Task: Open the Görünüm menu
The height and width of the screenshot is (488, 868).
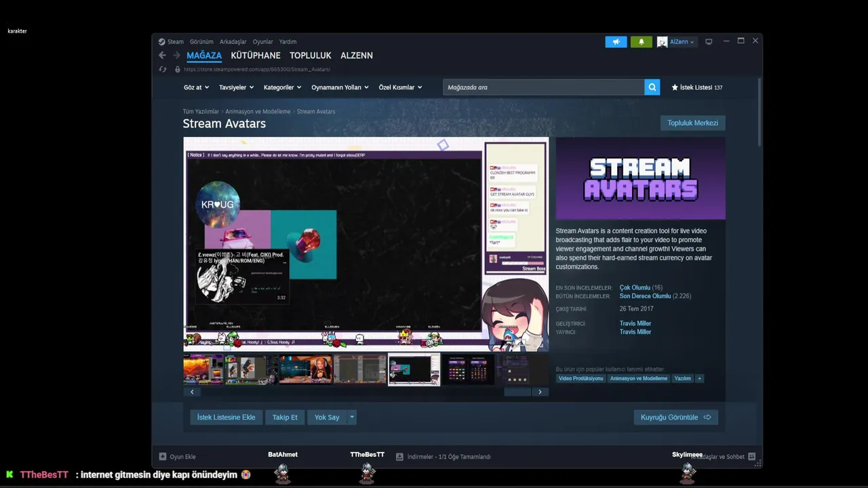Action: point(201,42)
